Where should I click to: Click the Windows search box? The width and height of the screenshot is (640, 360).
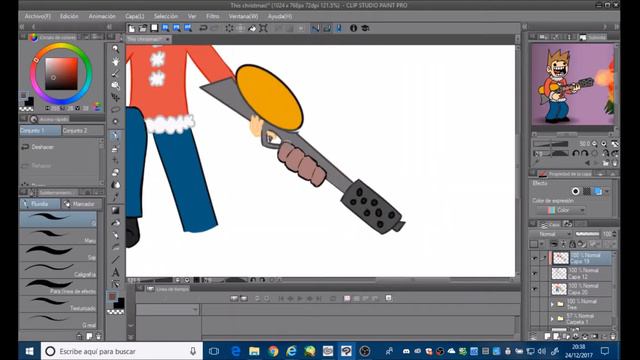point(122,351)
